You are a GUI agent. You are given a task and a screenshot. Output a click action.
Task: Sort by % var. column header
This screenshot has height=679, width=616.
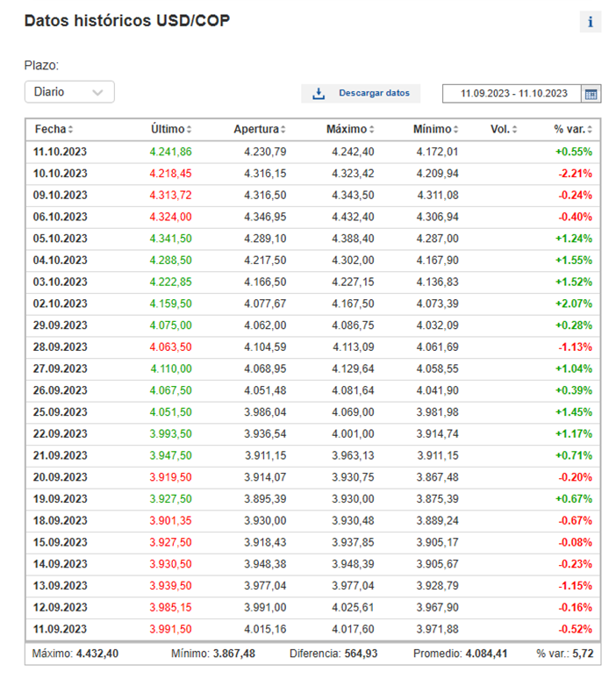coord(573,129)
